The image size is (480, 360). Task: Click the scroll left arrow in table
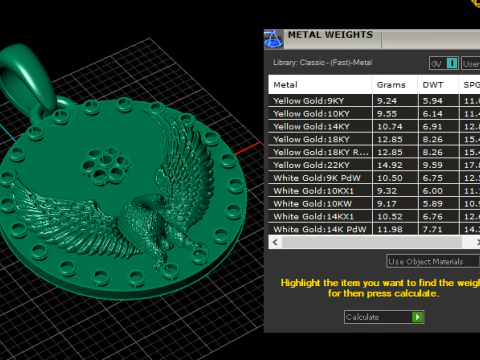[x=275, y=242]
